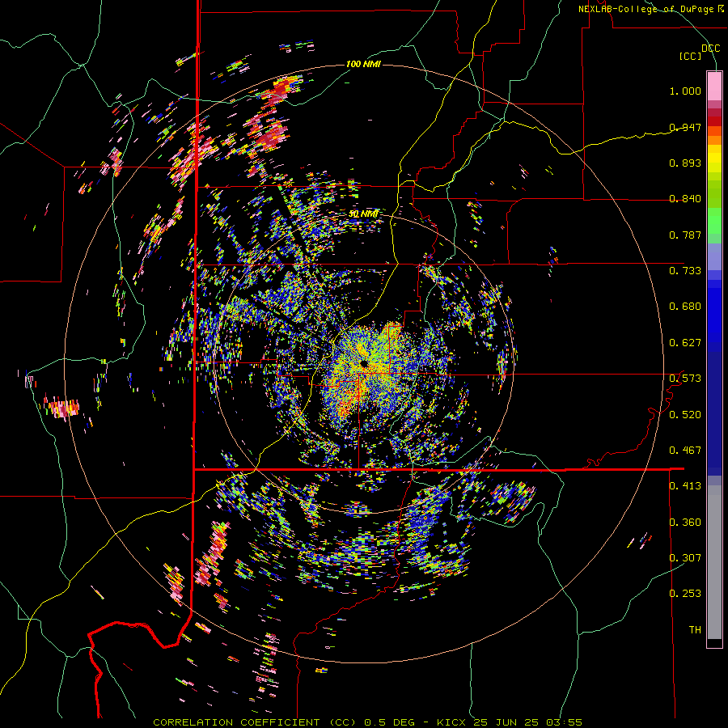Click the 0.520 scale value

coord(685,415)
